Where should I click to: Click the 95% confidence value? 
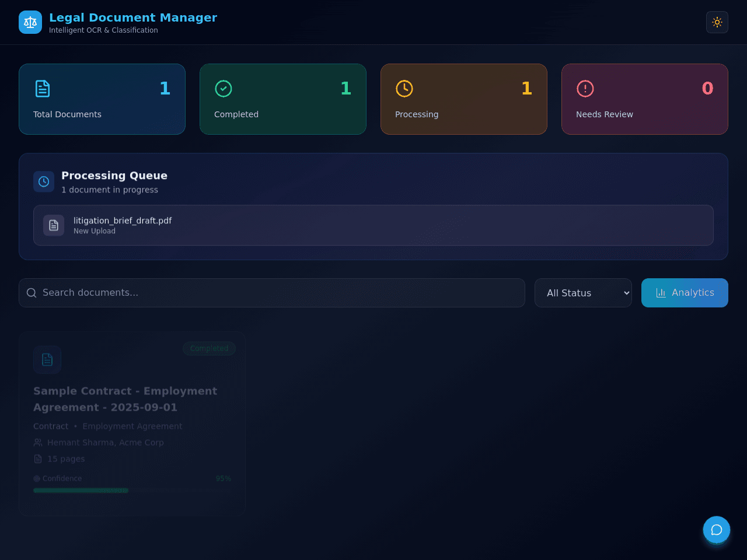point(224,478)
